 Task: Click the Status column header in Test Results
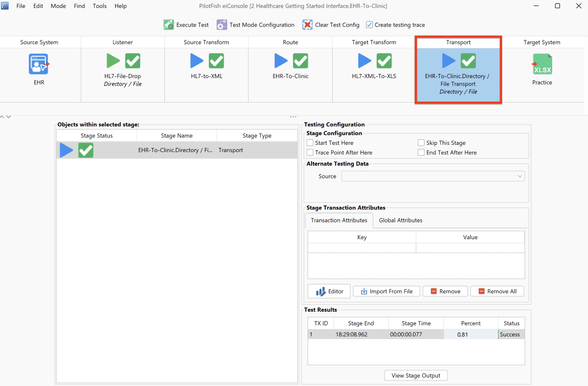[511, 323]
